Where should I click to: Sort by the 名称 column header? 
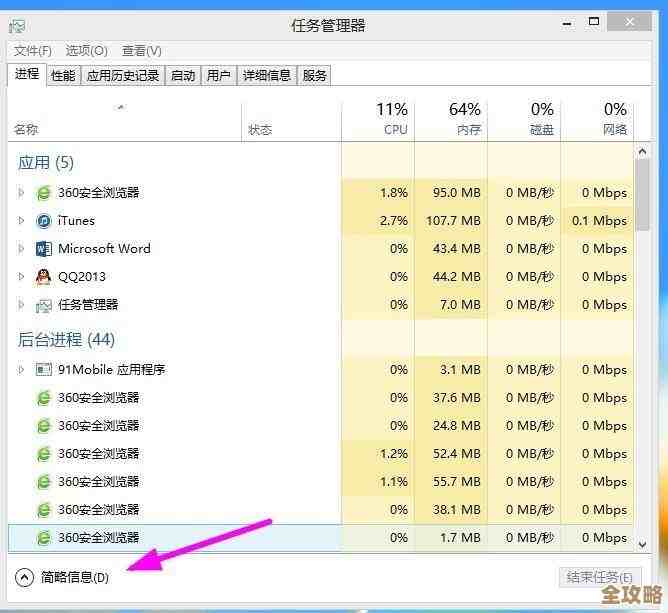[x=124, y=121]
